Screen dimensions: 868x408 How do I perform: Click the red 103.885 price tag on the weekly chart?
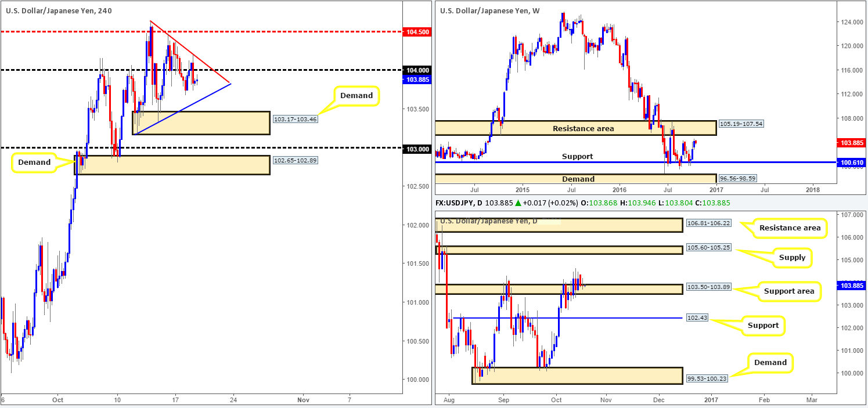(851, 143)
